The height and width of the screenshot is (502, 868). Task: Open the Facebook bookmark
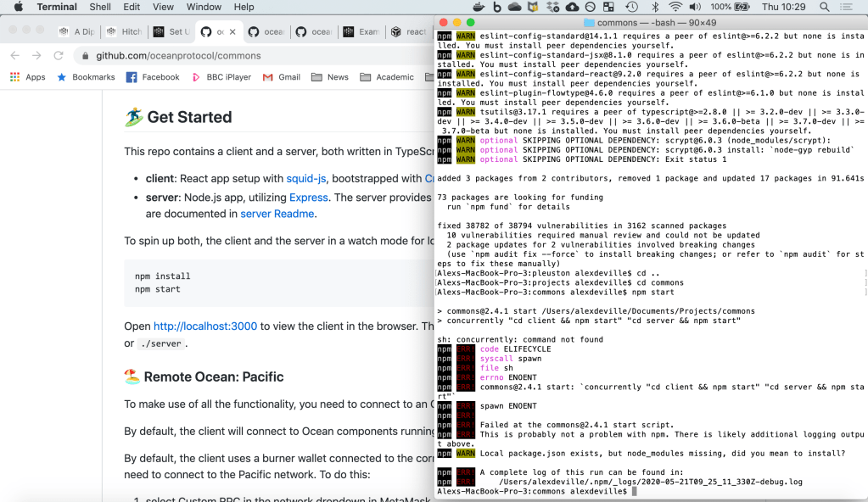click(x=153, y=77)
